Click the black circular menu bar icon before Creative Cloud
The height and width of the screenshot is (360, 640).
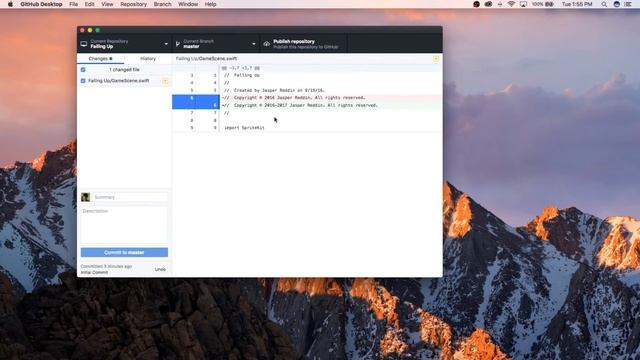[x=476, y=4]
